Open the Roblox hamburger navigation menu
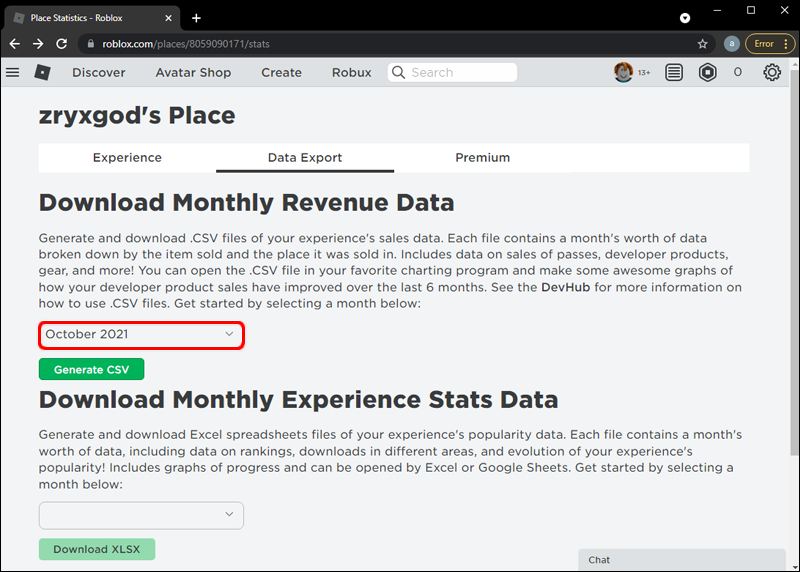 (x=13, y=72)
